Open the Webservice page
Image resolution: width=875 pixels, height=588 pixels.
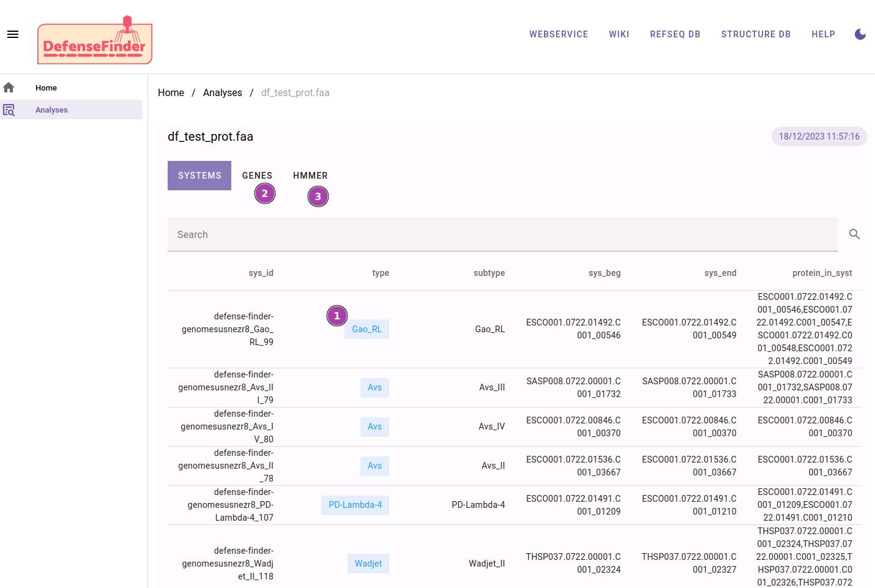coord(559,34)
